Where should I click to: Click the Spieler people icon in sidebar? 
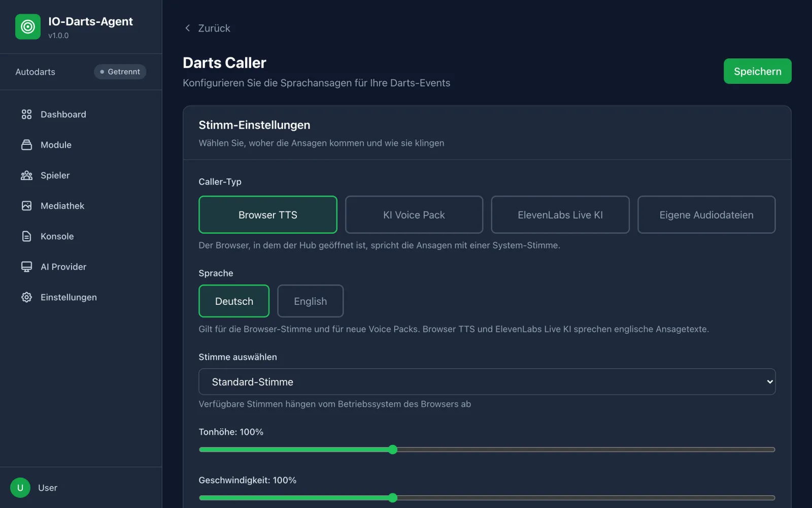[x=26, y=175]
